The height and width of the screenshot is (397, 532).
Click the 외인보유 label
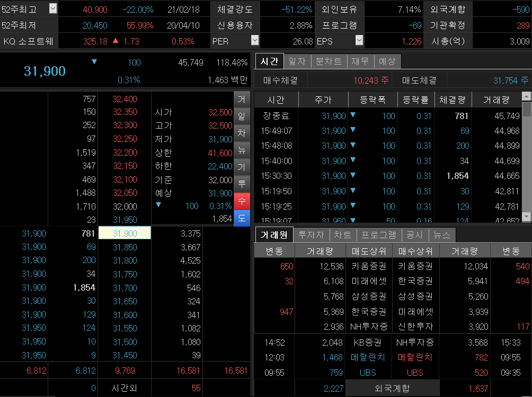pyautogui.click(x=339, y=9)
